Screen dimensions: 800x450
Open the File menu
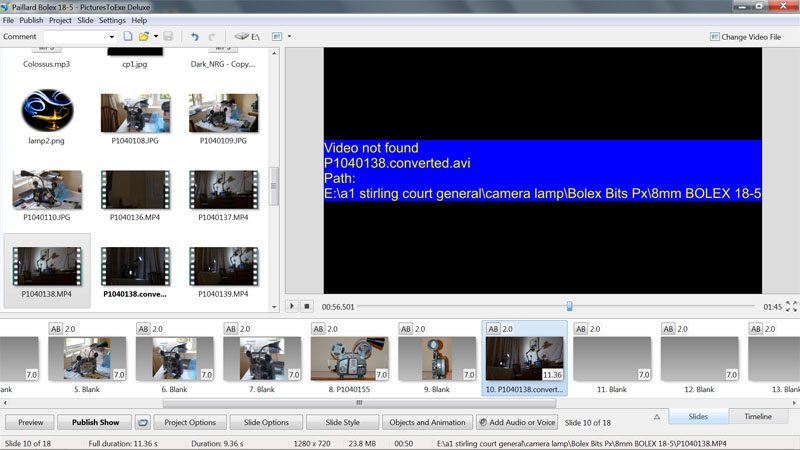[8, 20]
